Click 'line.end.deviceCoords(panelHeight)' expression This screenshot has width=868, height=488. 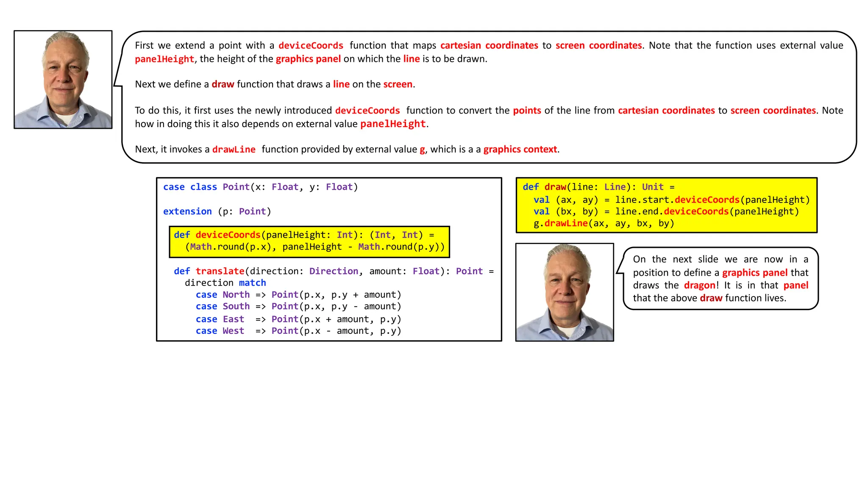pyautogui.click(x=707, y=211)
